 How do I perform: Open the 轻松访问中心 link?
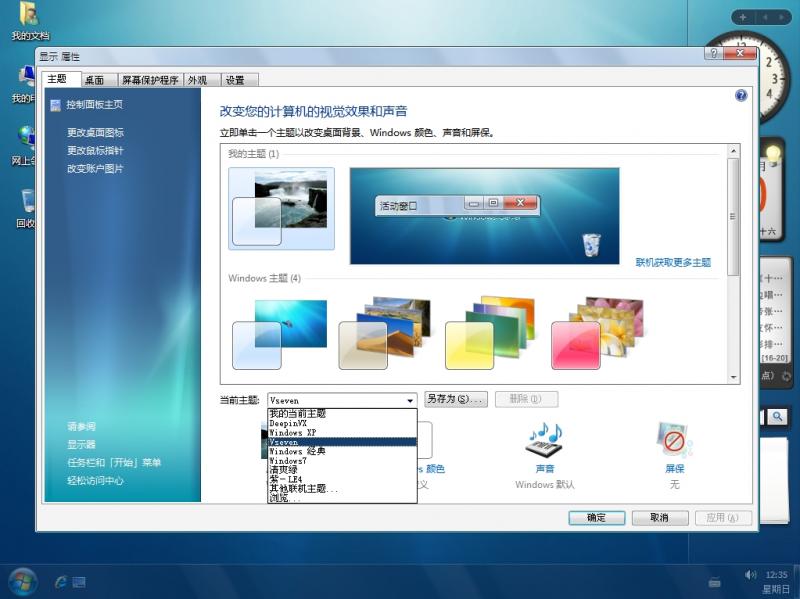pos(95,481)
